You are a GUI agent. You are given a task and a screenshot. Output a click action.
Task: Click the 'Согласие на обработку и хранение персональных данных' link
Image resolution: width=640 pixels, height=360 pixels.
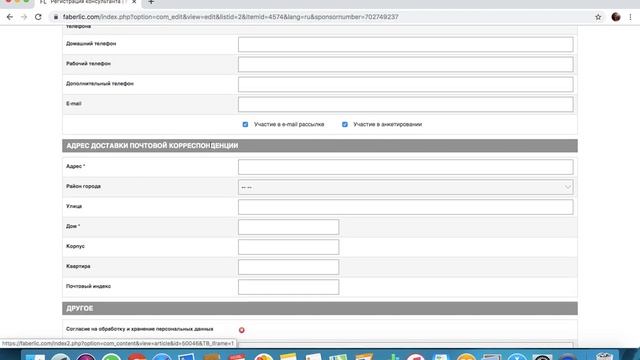(140, 329)
